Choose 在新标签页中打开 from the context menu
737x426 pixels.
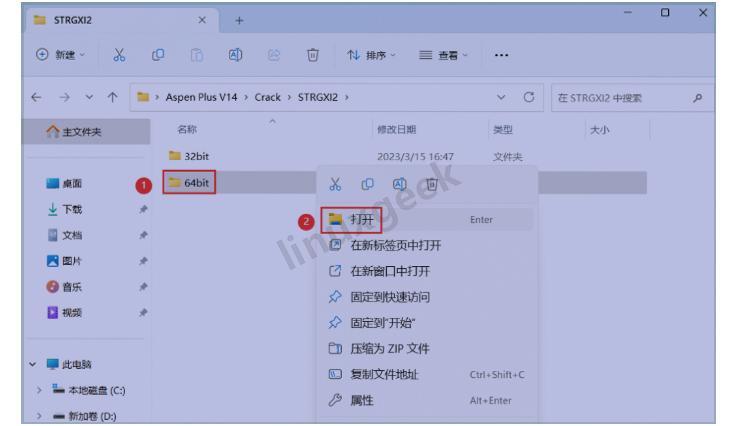click(x=427, y=245)
